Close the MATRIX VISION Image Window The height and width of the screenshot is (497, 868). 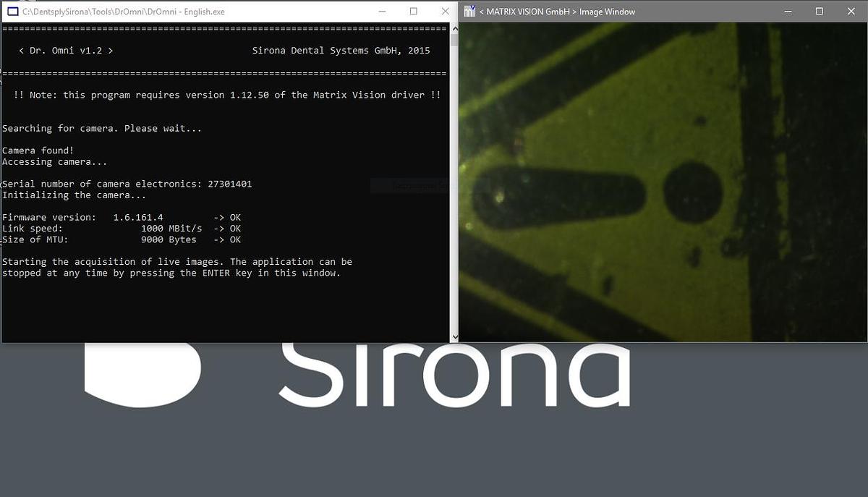pyautogui.click(x=851, y=12)
